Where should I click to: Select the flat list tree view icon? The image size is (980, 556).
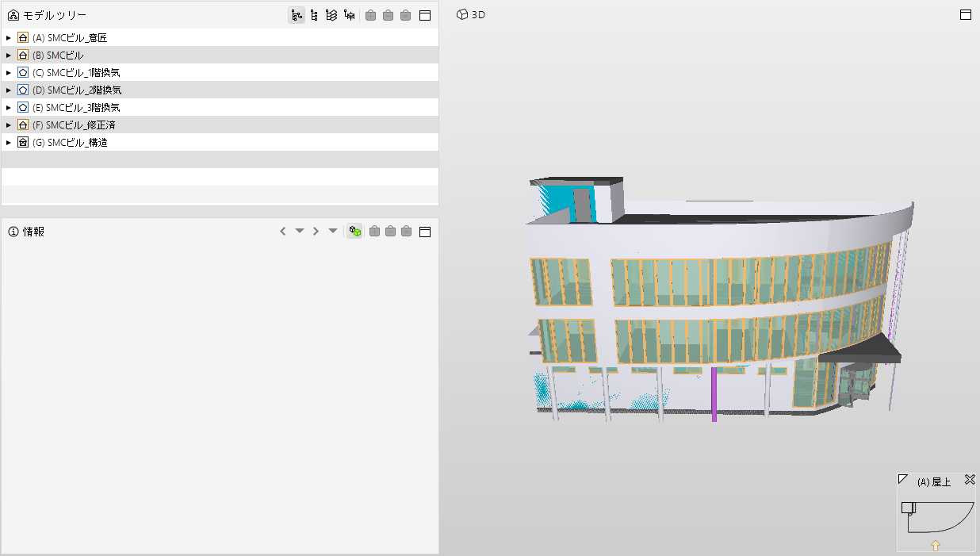pos(314,15)
